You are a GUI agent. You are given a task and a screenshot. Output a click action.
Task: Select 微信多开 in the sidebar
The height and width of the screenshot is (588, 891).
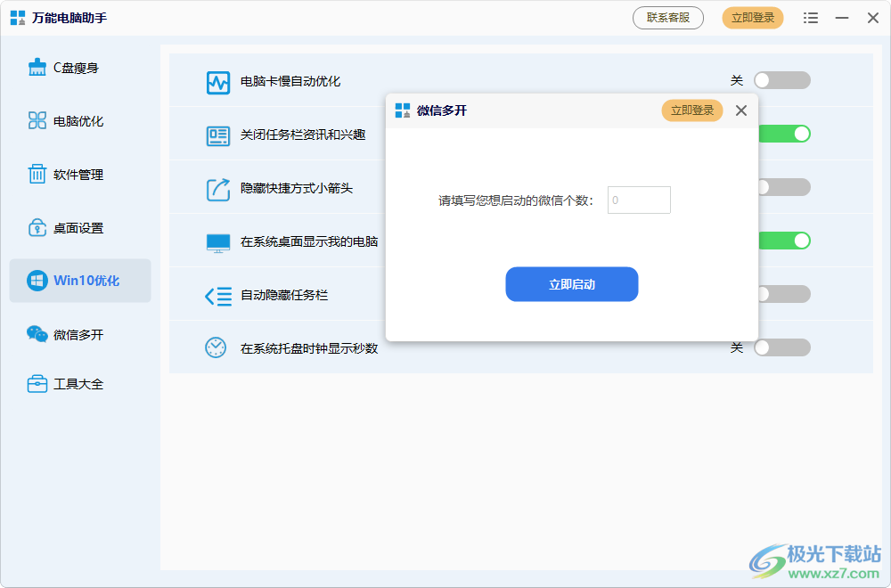80,334
